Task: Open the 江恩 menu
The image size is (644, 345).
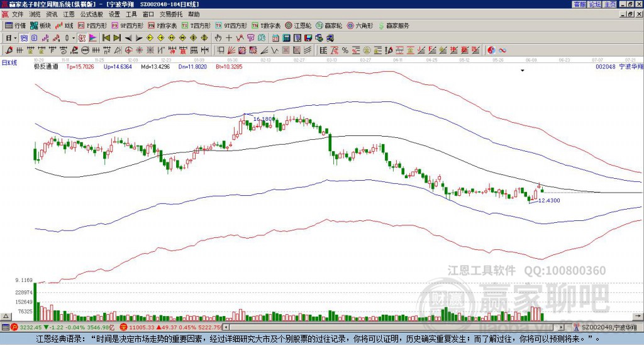Action: 69,14
